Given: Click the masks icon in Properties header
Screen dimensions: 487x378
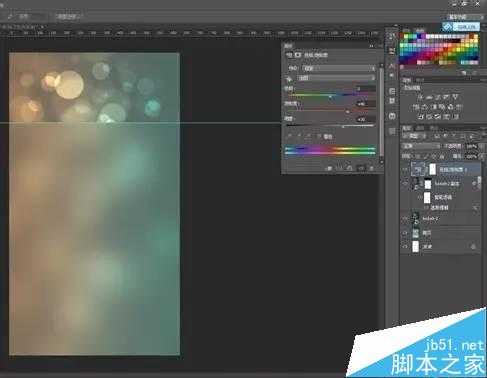Looking at the screenshot, I should (x=298, y=55).
